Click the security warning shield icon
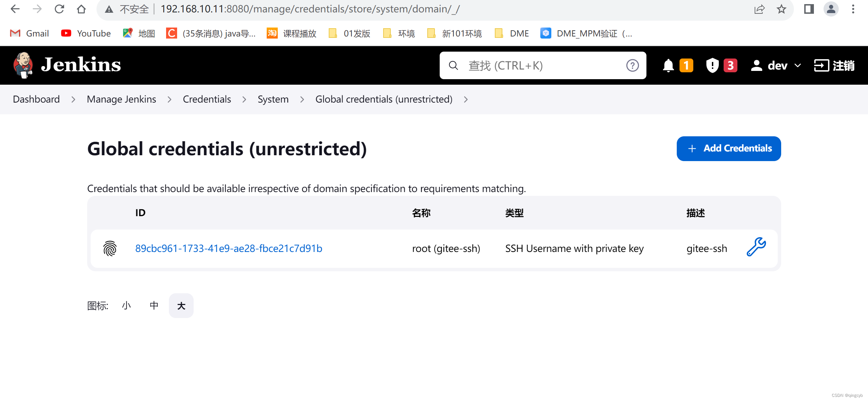Screen dimensions: 868x401 click(711, 66)
